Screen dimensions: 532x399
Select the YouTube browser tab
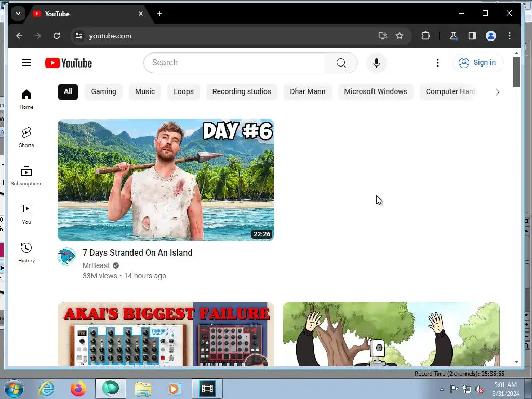coord(87,14)
